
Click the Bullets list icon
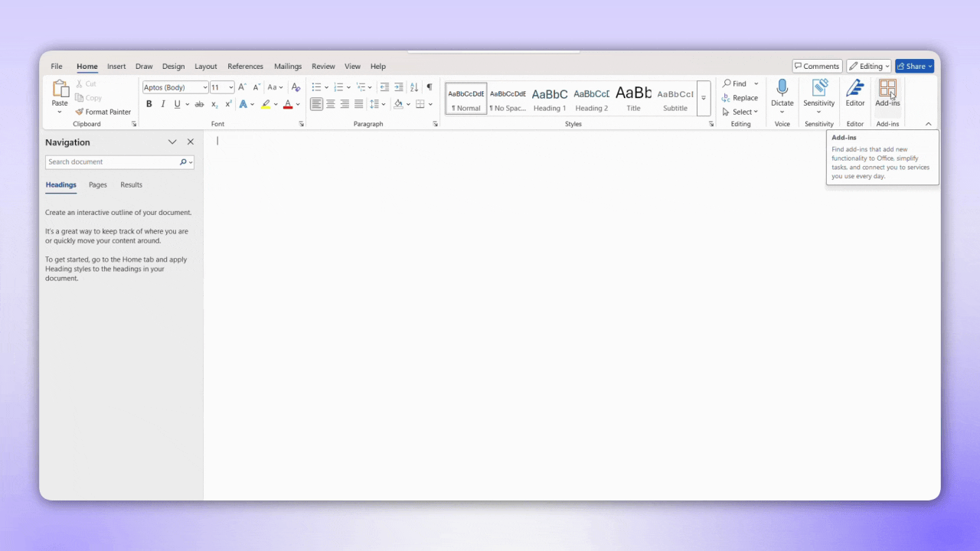click(316, 87)
